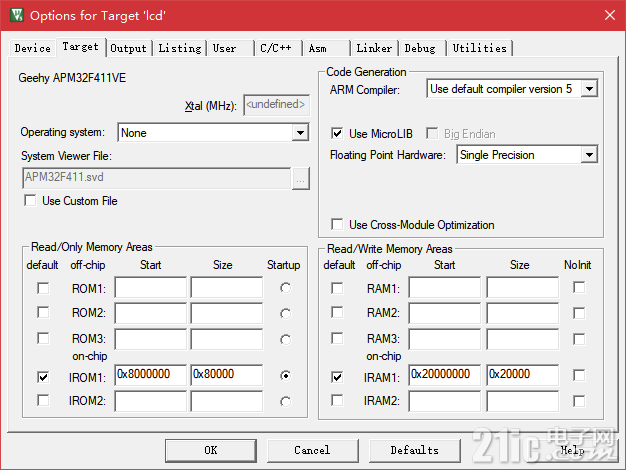Screen dimensions: 626x470
Task: Switch to the Utilities tab
Action: coord(479,48)
